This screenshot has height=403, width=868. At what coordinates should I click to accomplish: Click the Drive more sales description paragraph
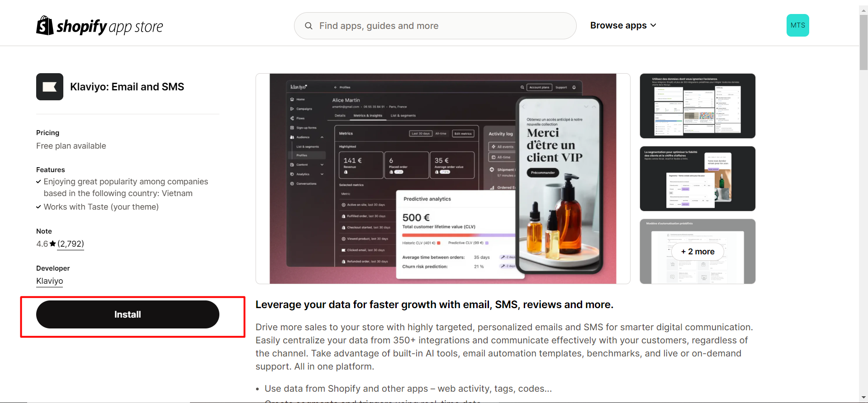[504, 347]
